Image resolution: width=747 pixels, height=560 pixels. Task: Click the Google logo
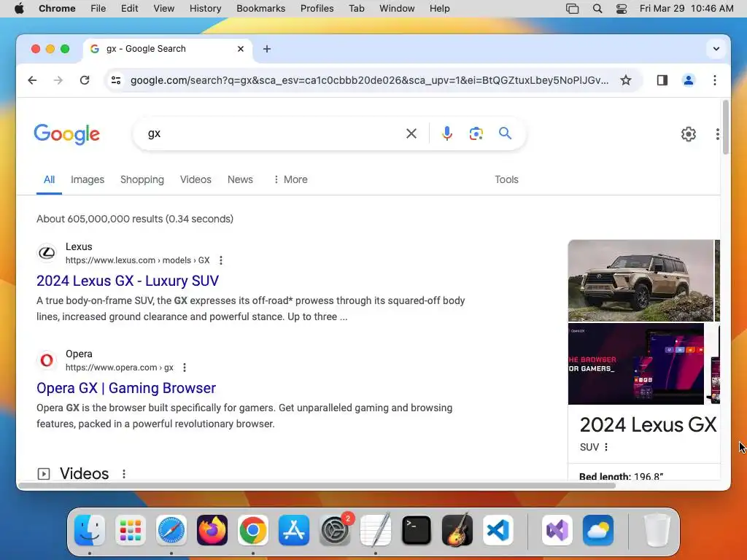[66, 134]
